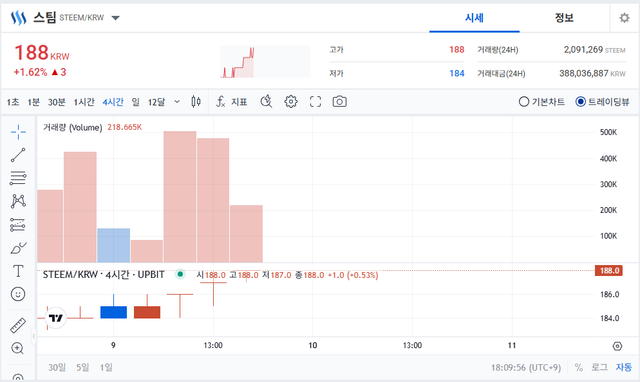
Task: Click the 188.0 current price label
Action: point(609,271)
